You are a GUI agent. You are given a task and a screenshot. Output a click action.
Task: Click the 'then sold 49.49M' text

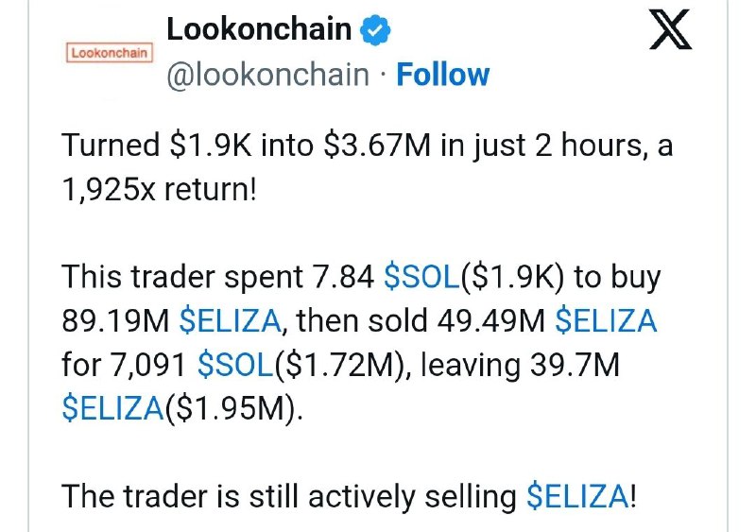click(421, 321)
